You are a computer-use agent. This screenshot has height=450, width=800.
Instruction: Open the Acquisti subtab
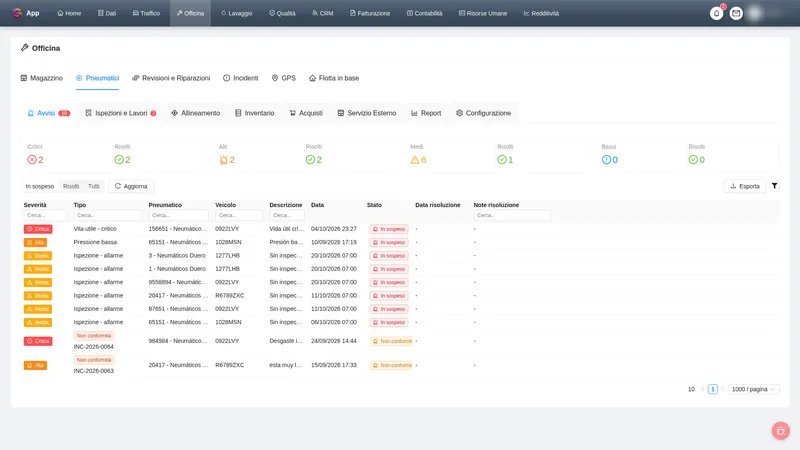tap(306, 113)
